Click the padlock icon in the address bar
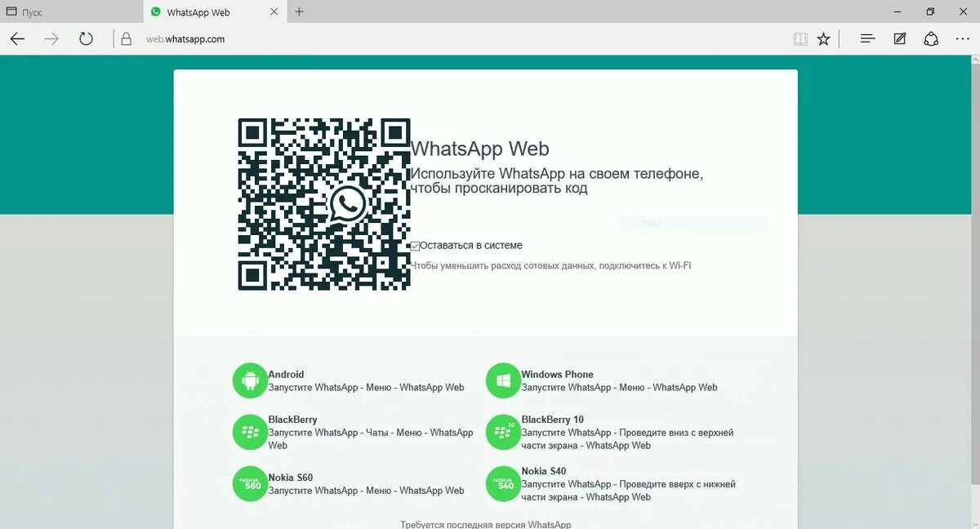Screen dimensions: 980x529 click(x=126, y=39)
